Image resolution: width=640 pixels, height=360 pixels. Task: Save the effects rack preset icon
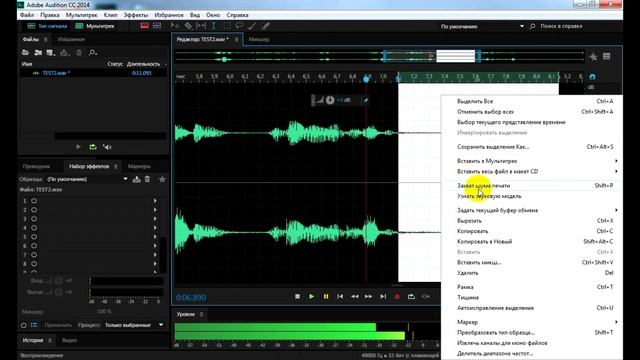[x=137, y=179]
